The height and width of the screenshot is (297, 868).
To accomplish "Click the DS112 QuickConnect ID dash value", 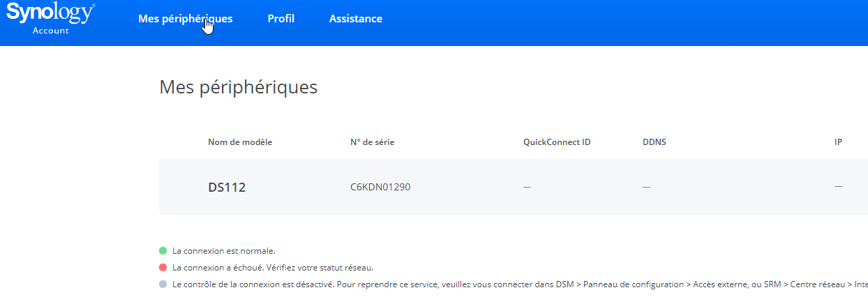I will [x=527, y=187].
